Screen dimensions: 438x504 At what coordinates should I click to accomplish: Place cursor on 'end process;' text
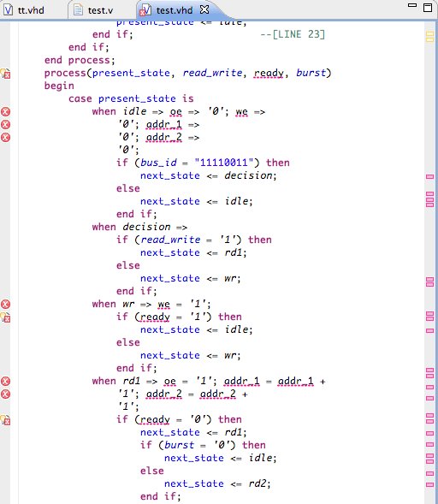coord(80,60)
